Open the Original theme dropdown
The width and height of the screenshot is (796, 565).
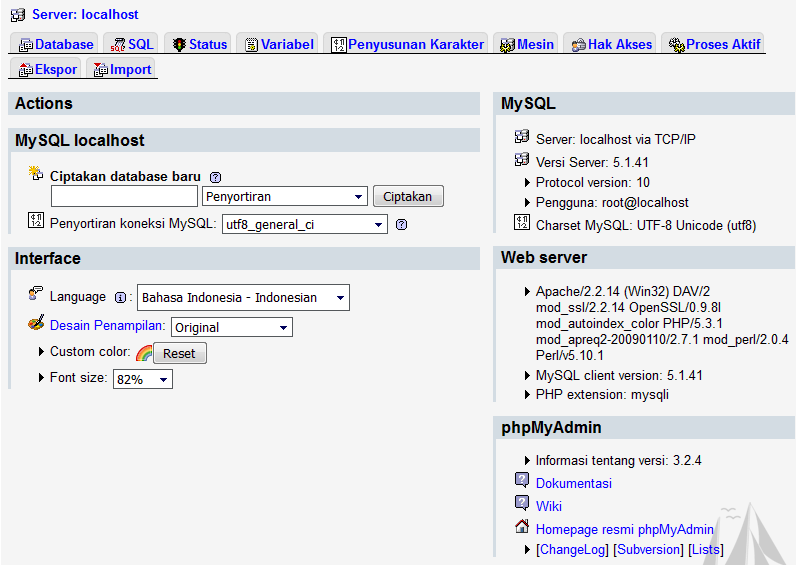point(231,327)
